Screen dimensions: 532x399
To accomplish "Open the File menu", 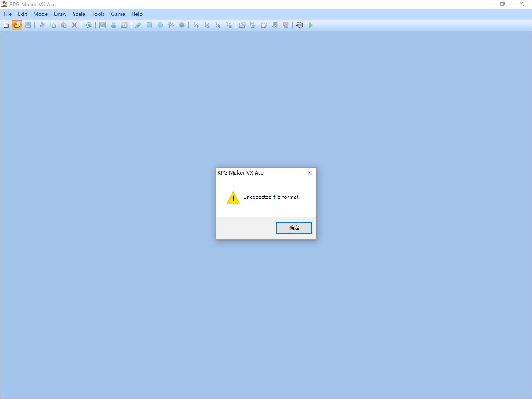I will pos(8,14).
